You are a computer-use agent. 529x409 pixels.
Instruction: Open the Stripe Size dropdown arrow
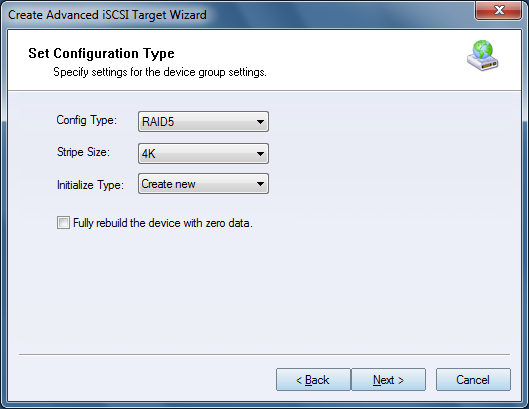[x=260, y=154]
